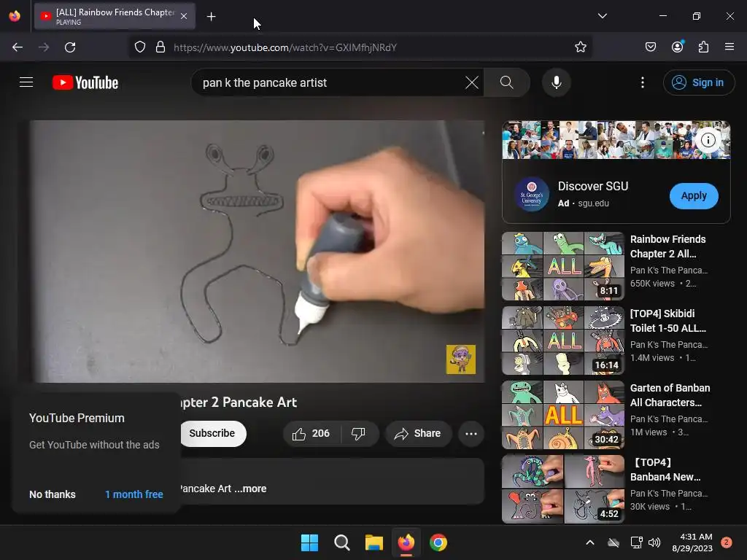Click channel watermark icon in video
Image resolution: width=747 pixels, height=560 pixels.
click(461, 359)
